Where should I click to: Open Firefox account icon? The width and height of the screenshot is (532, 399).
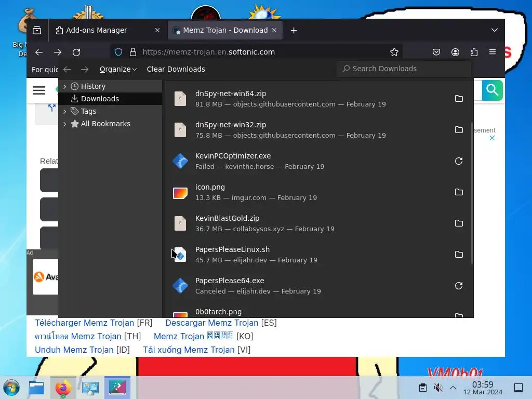click(x=455, y=52)
